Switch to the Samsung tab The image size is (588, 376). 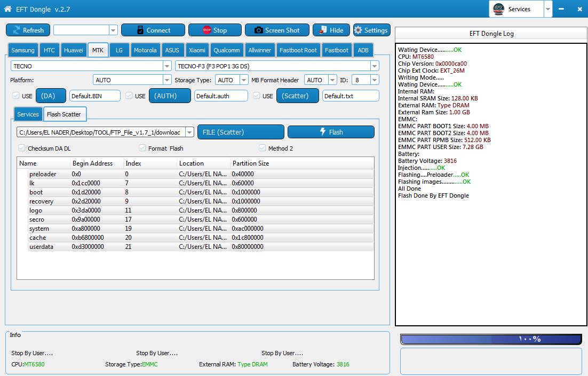(x=23, y=50)
